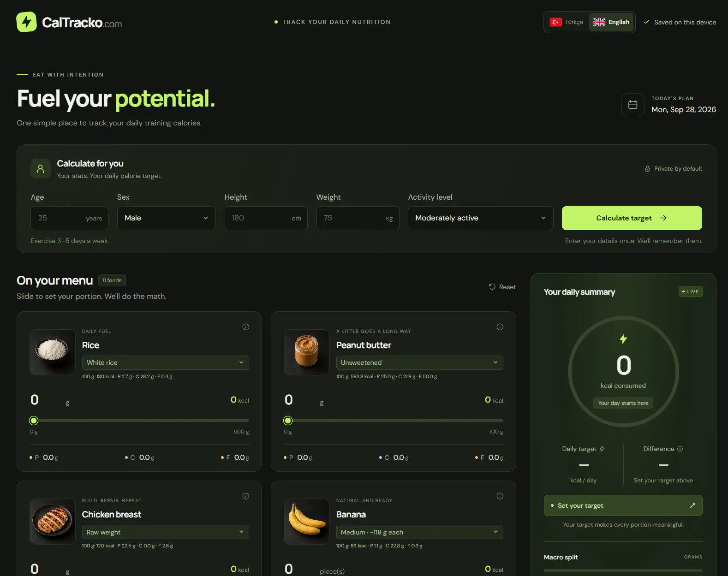
Task: Click the Peanut butter portion slider handle
Action: pos(288,421)
